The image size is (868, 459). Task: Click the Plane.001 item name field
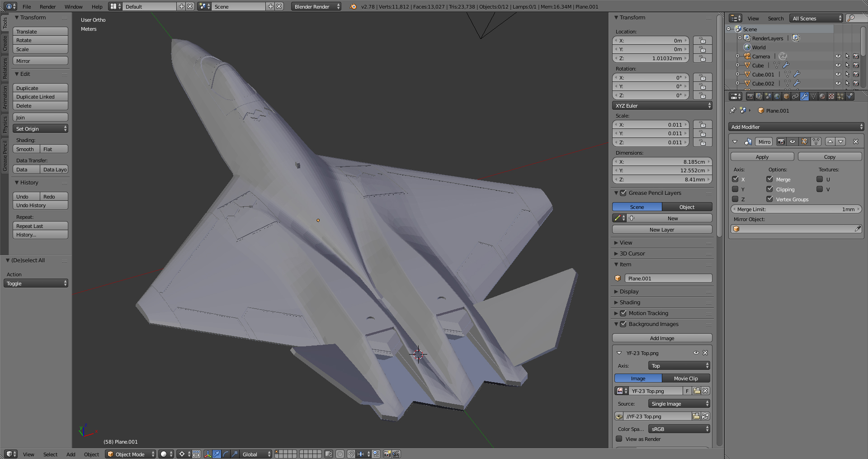pyautogui.click(x=668, y=279)
